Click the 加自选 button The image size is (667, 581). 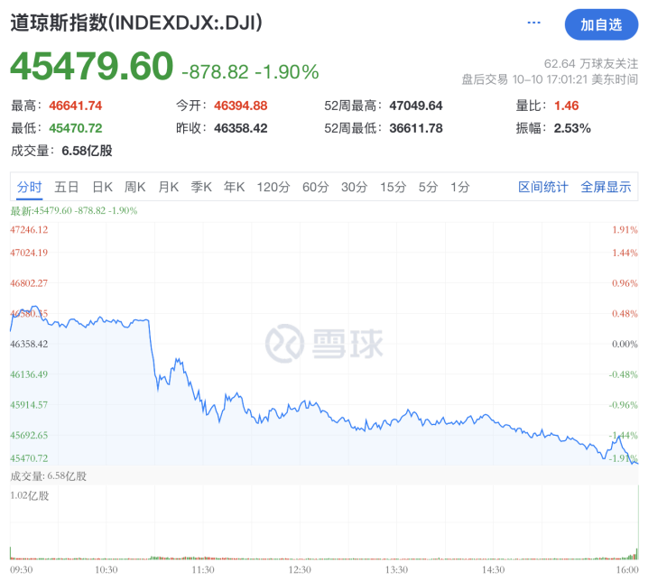tap(600, 26)
